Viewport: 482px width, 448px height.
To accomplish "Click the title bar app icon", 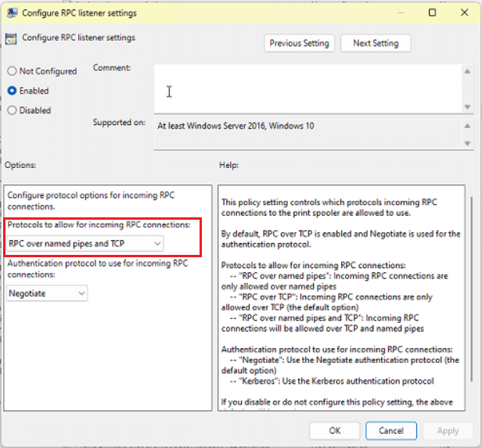I will pyautogui.click(x=13, y=13).
